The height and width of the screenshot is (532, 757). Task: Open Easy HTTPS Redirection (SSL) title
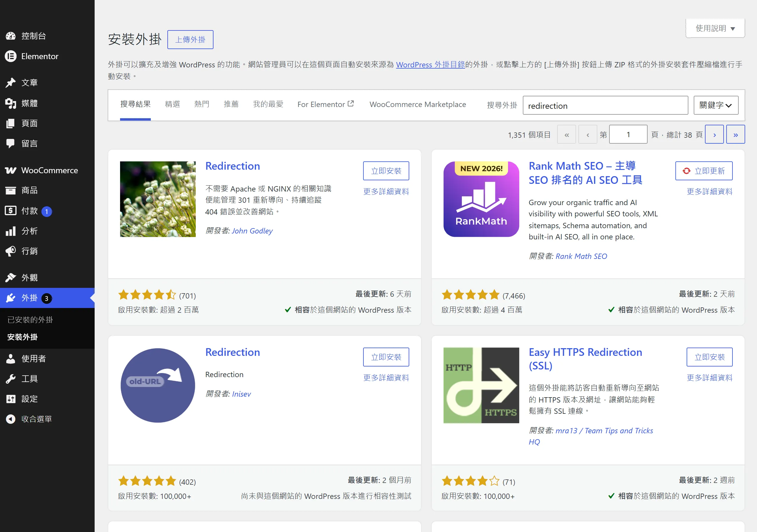pyautogui.click(x=585, y=359)
